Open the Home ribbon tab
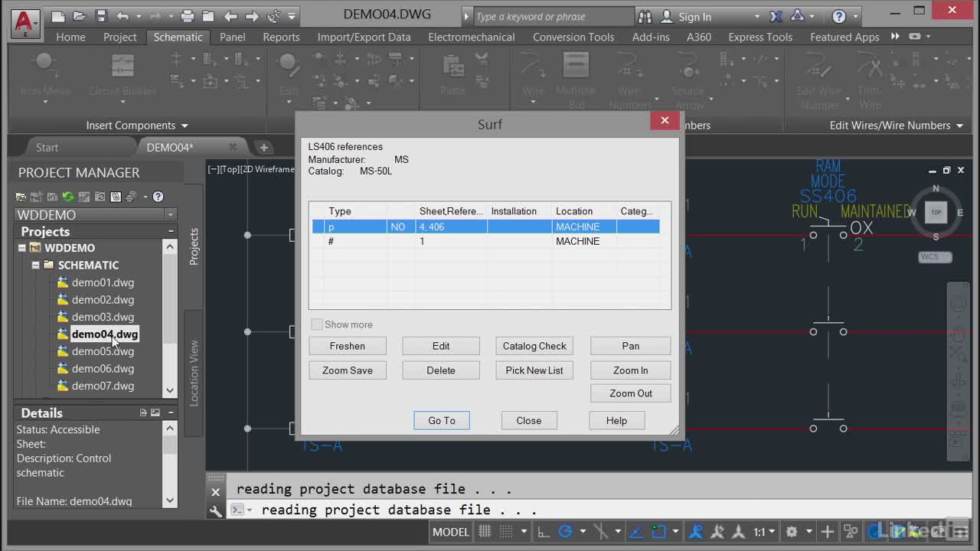This screenshot has width=980, height=551. [x=70, y=37]
